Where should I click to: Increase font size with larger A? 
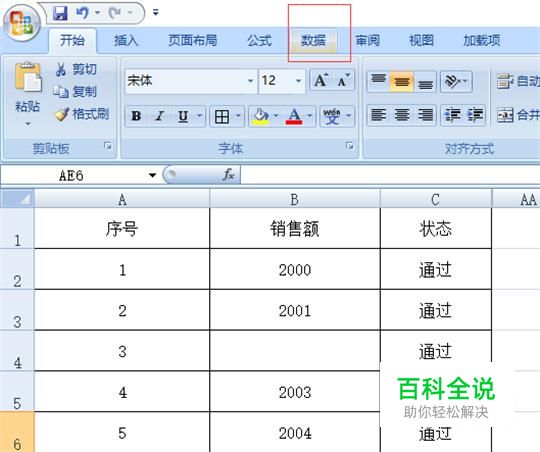tap(321, 81)
